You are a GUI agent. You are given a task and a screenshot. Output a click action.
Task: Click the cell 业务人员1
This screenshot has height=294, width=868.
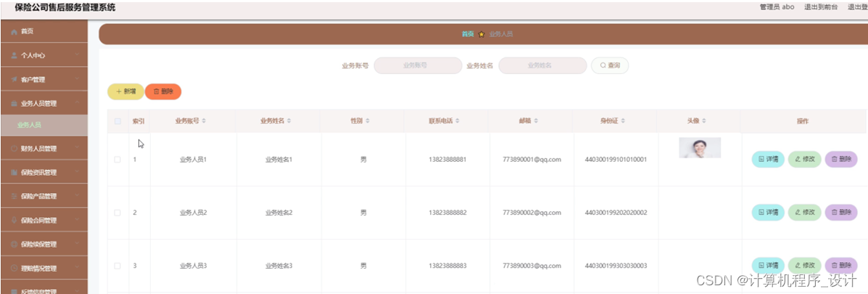pyautogui.click(x=193, y=160)
